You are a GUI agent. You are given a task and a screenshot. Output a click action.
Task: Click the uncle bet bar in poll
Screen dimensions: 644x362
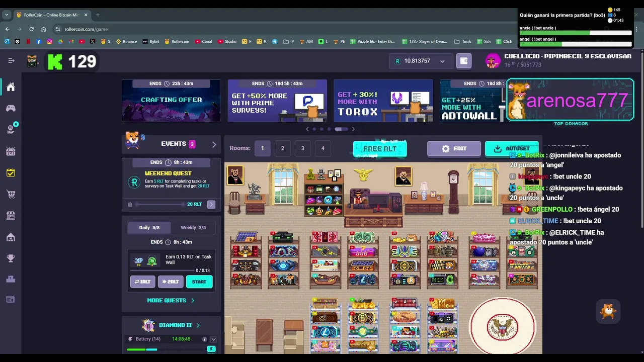(x=576, y=33)
